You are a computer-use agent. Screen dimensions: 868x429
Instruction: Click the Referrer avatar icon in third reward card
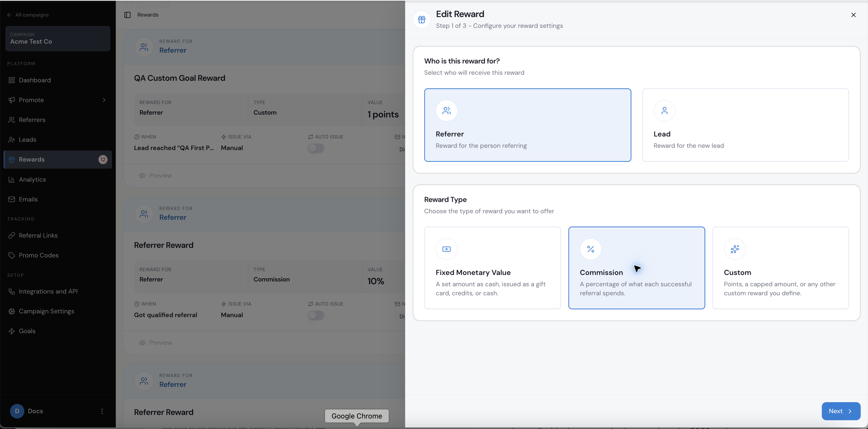[x=144, y=381]
